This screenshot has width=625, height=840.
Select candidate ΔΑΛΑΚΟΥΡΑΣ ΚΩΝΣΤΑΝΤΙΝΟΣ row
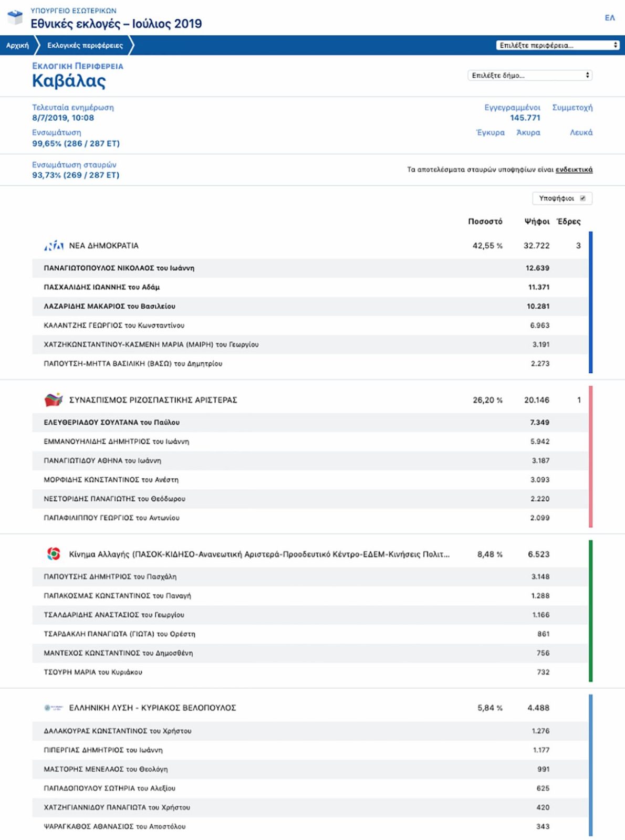click(x=310, y=731)
